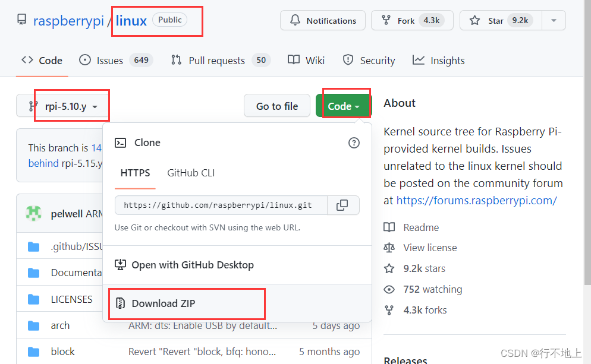The image size is (591, 364).
Task: Open the block folder
Action: point(62,352)
